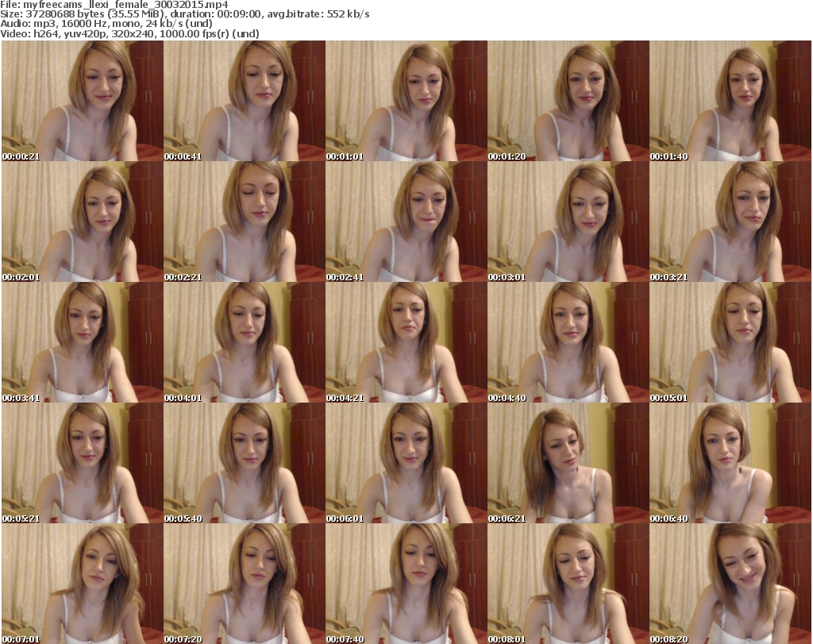Open the frame stamped 00:02:41
The image size is (813, 644).
click(x=406, y=222)
